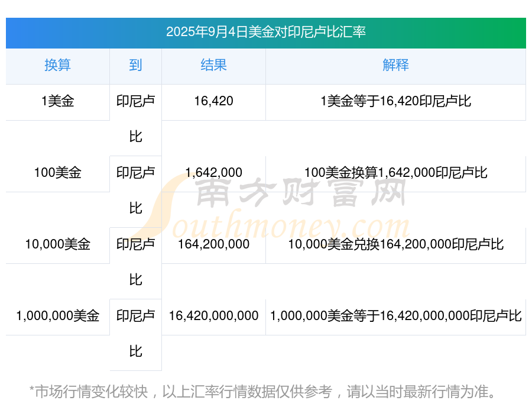532x410 pixels.
Task: Click the 解释 column header
Action: click(x=395, y=65)
